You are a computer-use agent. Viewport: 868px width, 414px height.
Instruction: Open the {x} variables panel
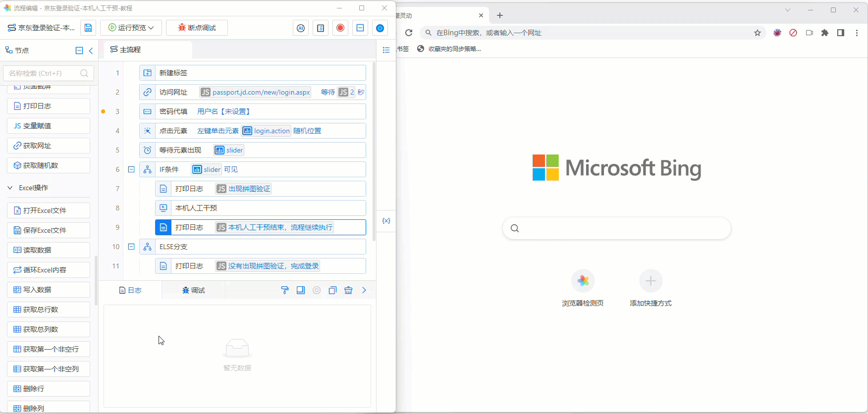coord(386,221)
